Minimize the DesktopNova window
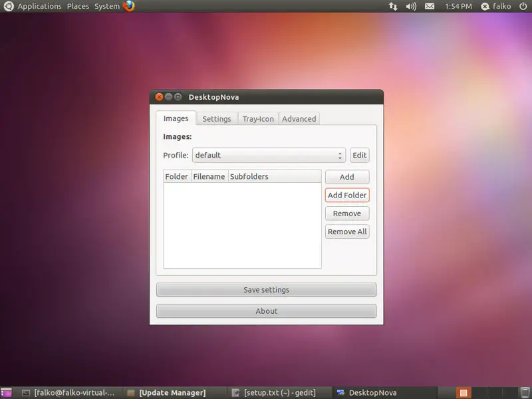Screen dimensions: 532x399 click(168, 97)
